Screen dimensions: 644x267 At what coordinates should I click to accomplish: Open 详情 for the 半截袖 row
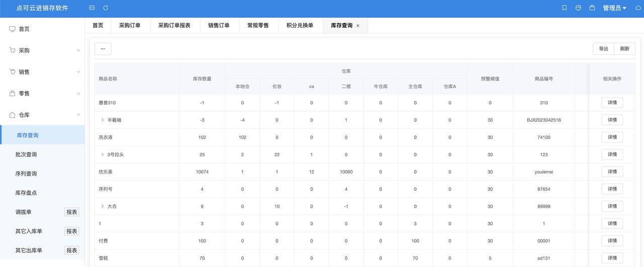click(612, 120)
